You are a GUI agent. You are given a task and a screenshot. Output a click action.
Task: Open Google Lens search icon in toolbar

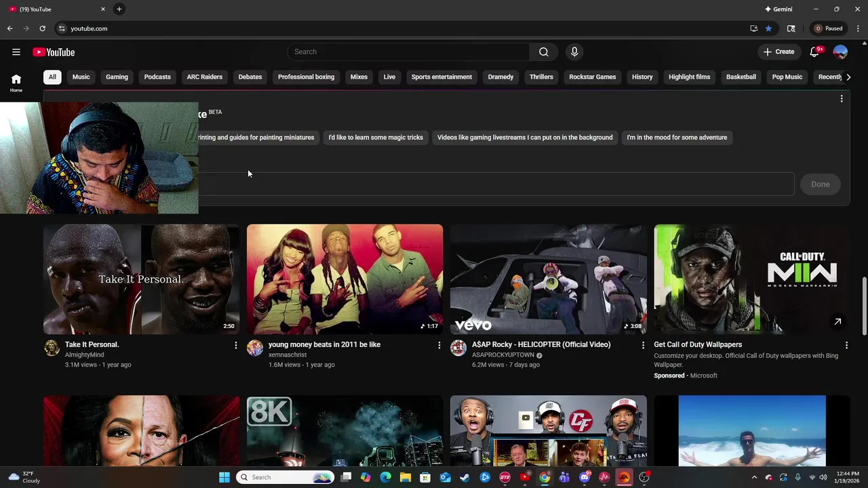coord(791,28)
